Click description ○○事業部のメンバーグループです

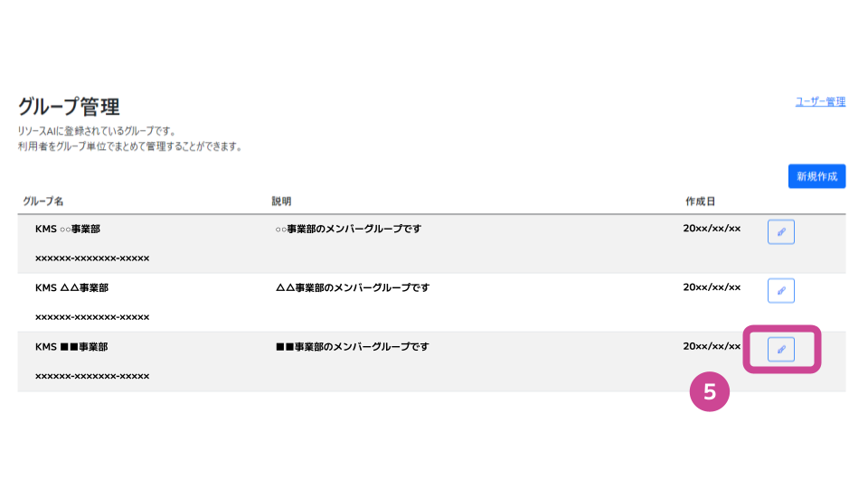click(348, 229)
